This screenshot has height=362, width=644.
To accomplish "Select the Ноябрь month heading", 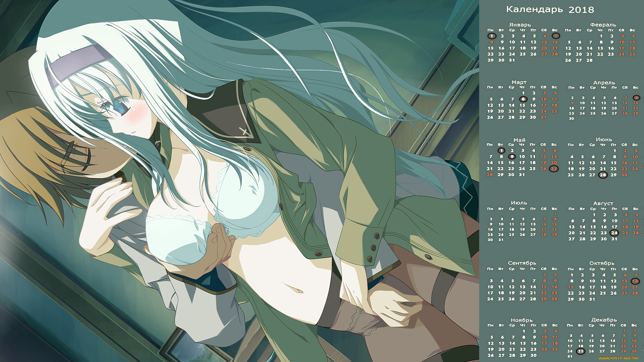I will tap(522, 320).
